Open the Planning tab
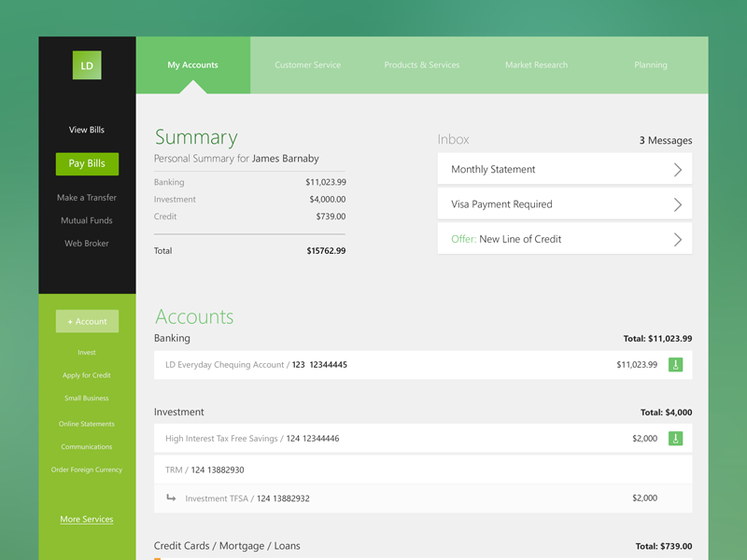The width and height of the screenshot is (747, 560). 650,65
